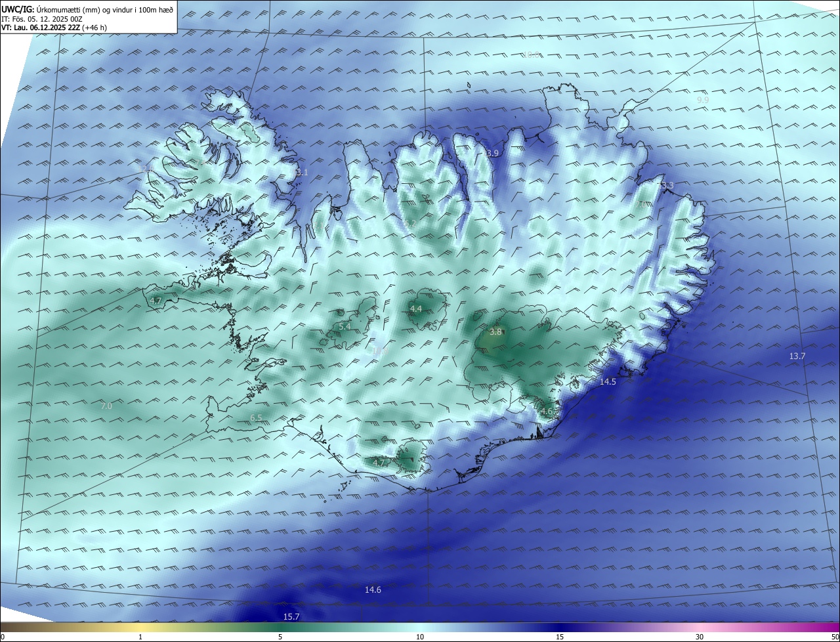
Task: Click the 30 tick on the color scale
Action: coord(700,637)
